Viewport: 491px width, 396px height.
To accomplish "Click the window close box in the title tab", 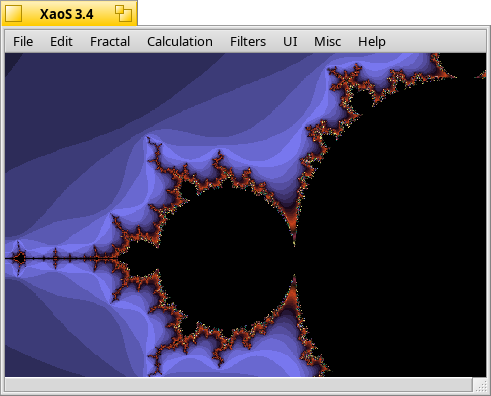I will 14,14.
